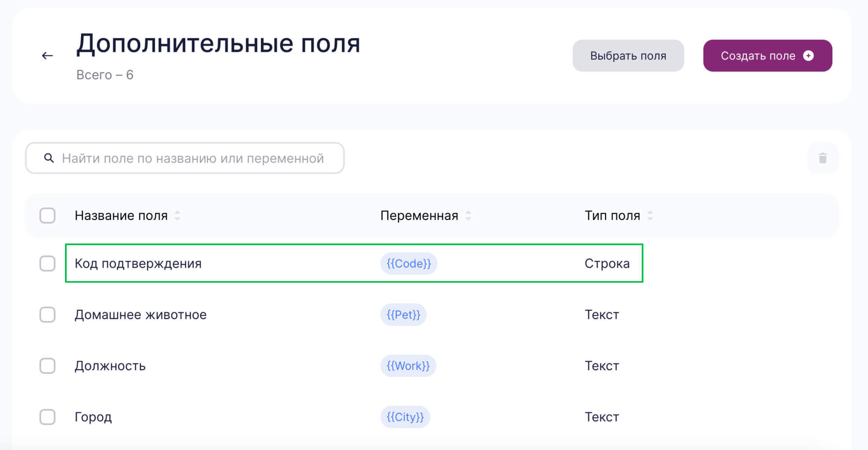
Task: Click the Должность field name
Action: pos(110,366)
